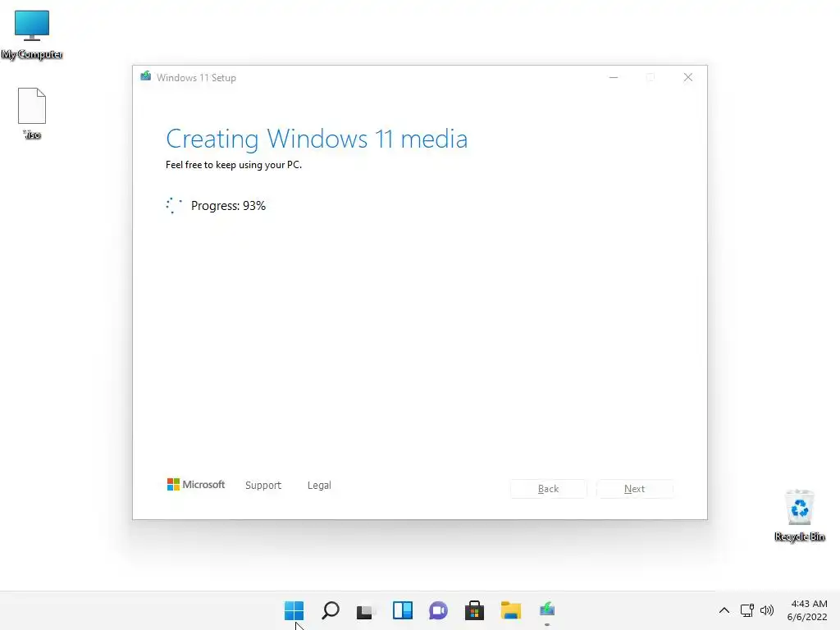
Task: Click the Microsoft logo in setup
Action: click(196, 485)
